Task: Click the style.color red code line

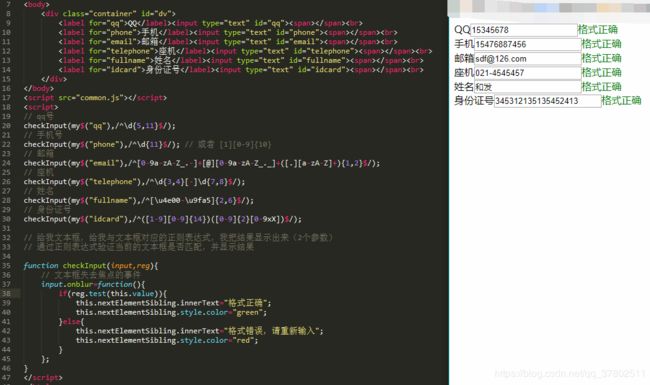Action: click(167, 340)
